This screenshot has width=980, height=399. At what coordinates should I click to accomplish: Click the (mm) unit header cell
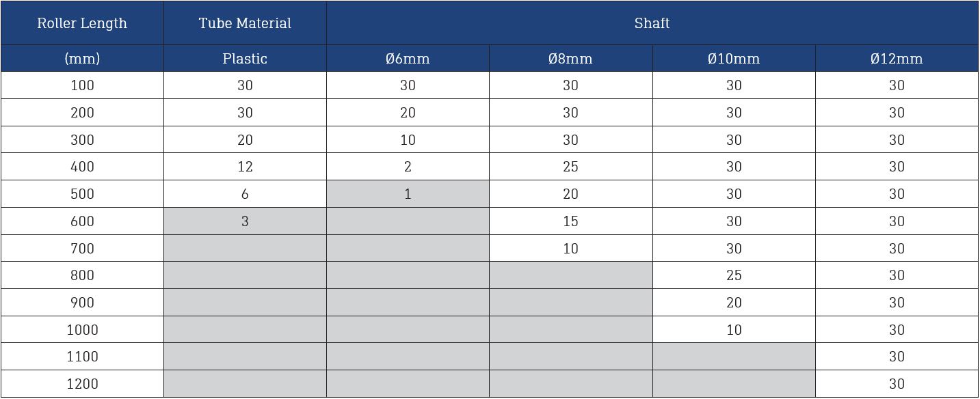pyautogui.click(x=82, y=59)
